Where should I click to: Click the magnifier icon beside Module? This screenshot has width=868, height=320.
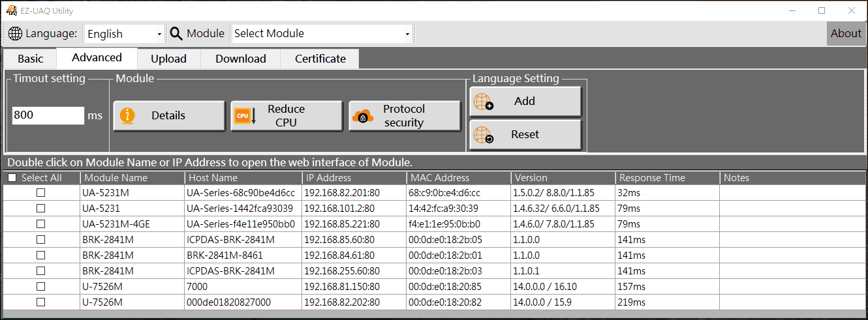click(176, 34)
